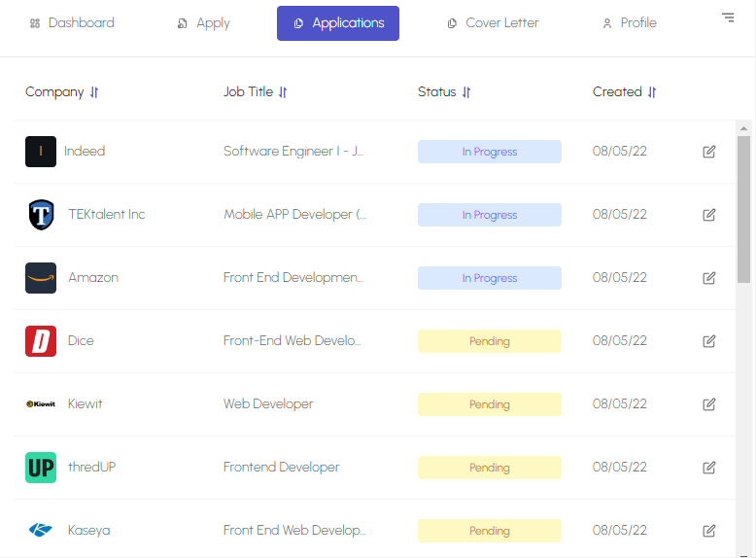Open the Dashboard tab
The width and height of the screenshot is (756, 558).
pyautogui.click(x=72, y=23)
